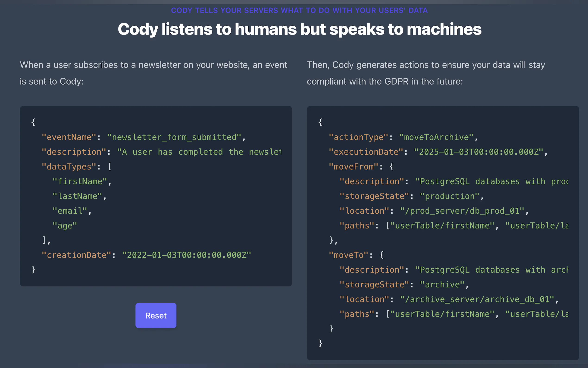Screen dimensions: 588x368
Task: Click the "age" entry in dataTypes array
Action: (x=65, y=226)
